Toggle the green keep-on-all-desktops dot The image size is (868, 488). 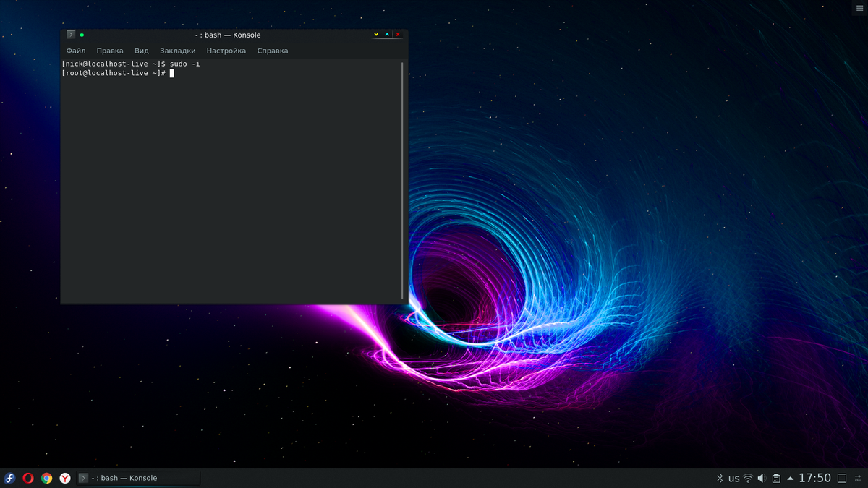point(82,35)
